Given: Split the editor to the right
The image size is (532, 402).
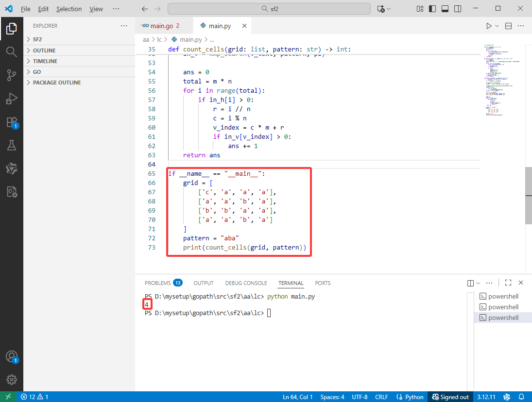Looking at the screenshot, I should coord(508,26).
